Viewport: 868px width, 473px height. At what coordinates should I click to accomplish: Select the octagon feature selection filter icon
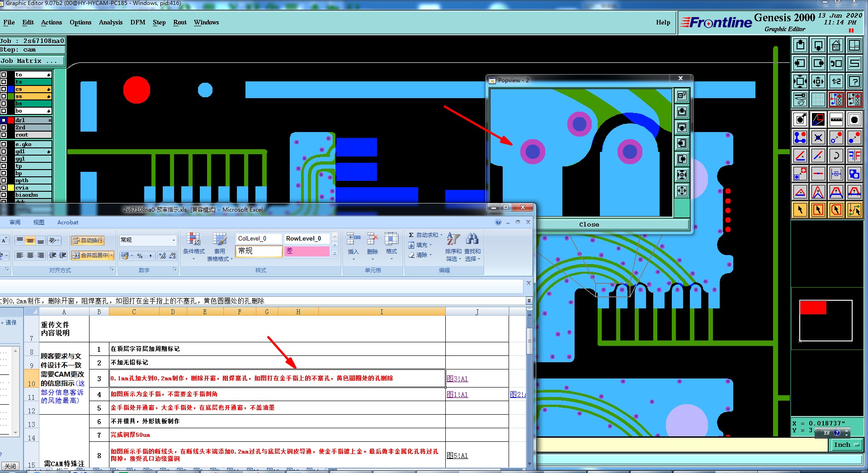pyautogui.click(x=854, y=120)
